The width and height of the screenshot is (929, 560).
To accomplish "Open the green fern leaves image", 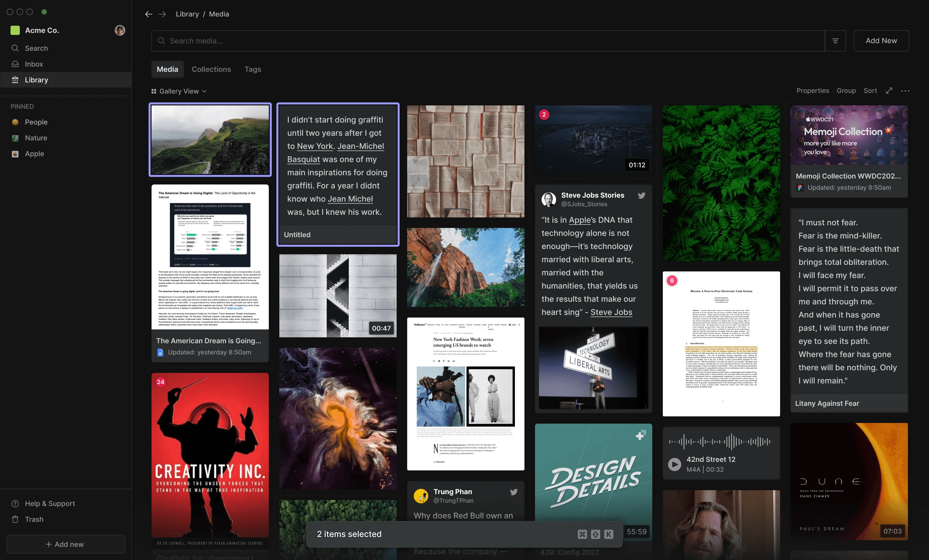I will 721,183.
